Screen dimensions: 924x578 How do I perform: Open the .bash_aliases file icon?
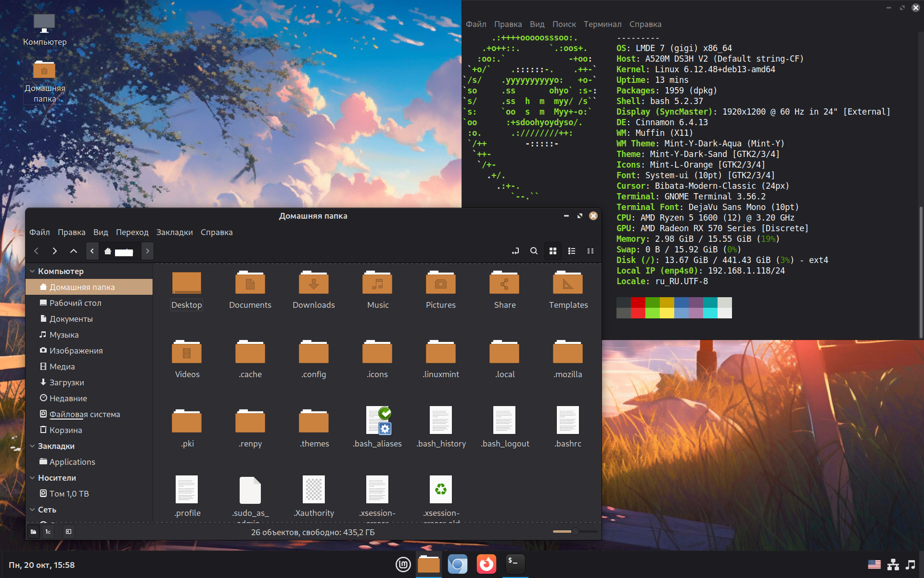tap(378, 420)
